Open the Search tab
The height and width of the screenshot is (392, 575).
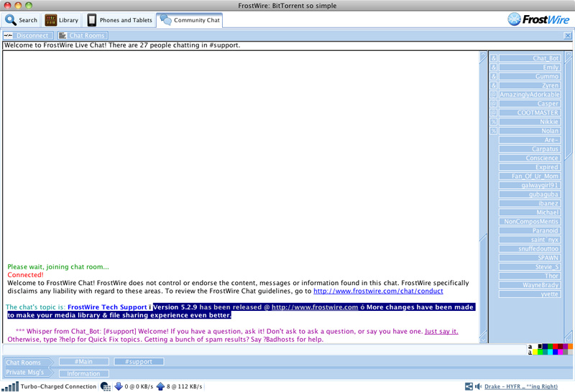22,20
